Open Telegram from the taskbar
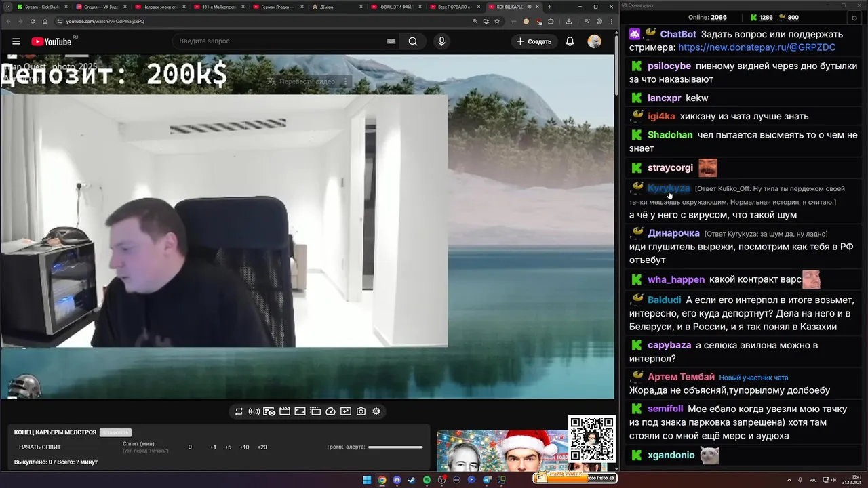This screenshot has height=488, width=868. click(x=486, y=480)
